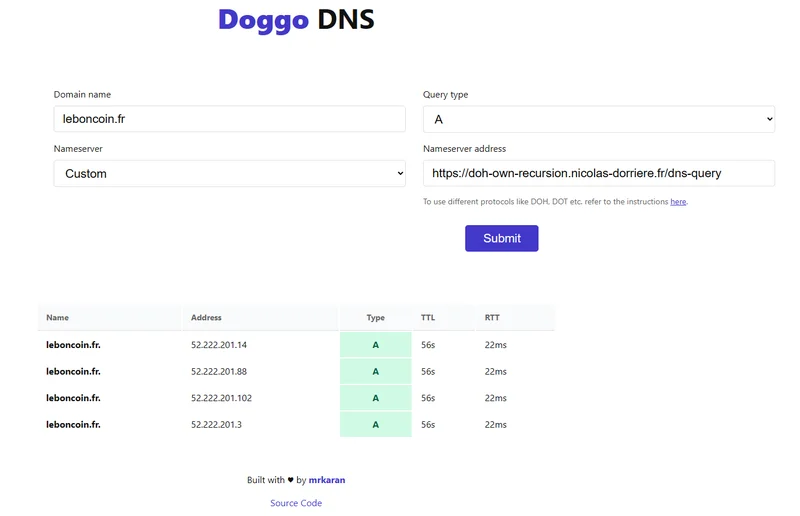Click the TTL column header
This screenshot has height=516, width=800.
coord(428,318)
